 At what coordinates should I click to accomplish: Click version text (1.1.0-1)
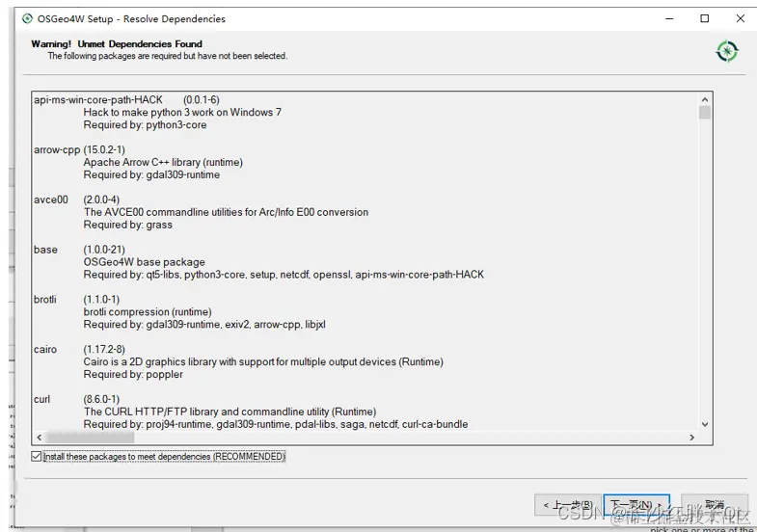[x=101, y=300]
